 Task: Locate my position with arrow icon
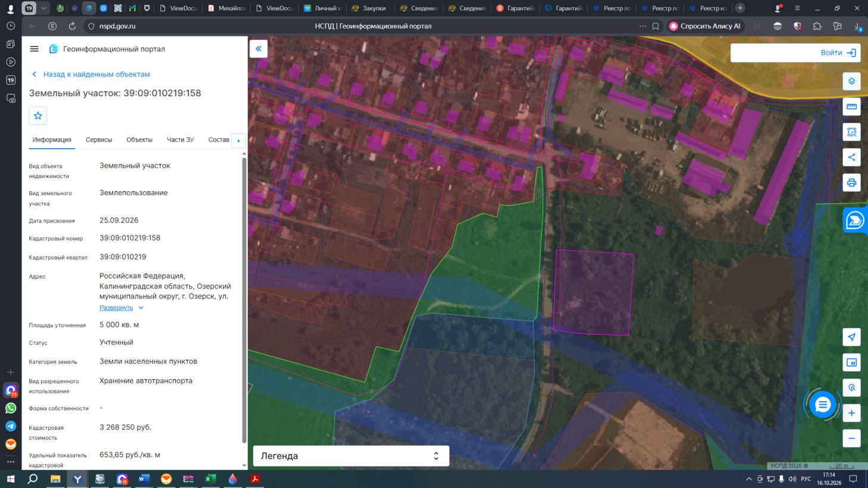click(851, 337)
